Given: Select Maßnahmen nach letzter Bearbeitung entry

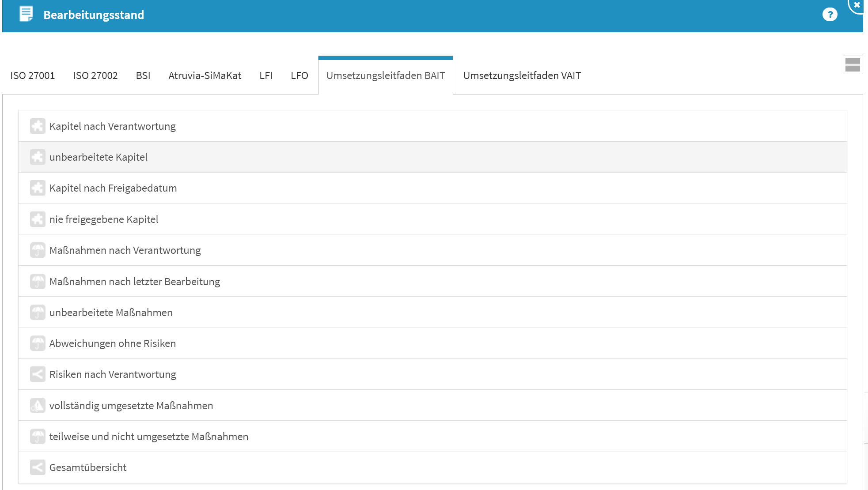Looking at the screenshot, I should click(135, 282).
